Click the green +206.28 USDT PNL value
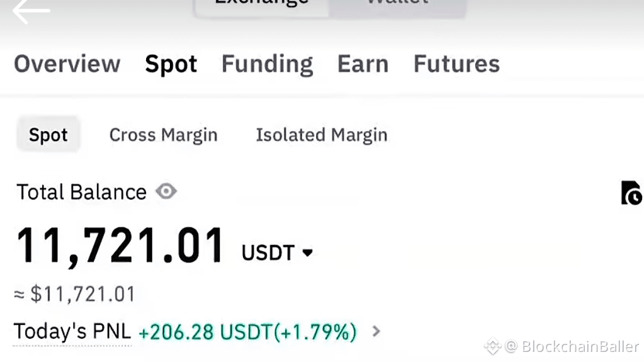 pos(247,331)
